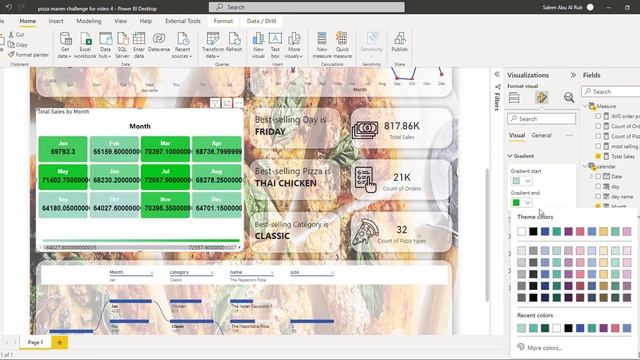Select the Dec tile in Month visual

tap(217, 205)
